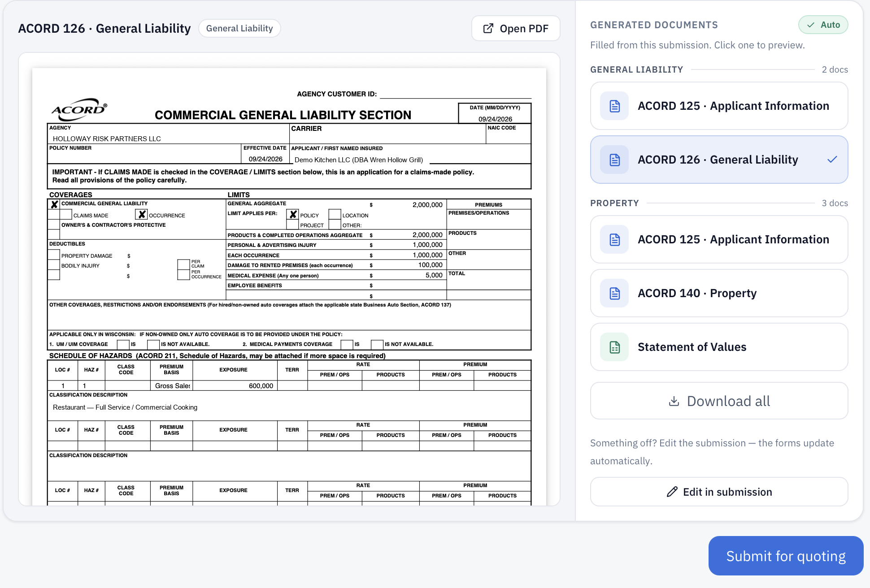
Task: Click the Medical Expense value 5,000
Action: click(x=434, y=275)
